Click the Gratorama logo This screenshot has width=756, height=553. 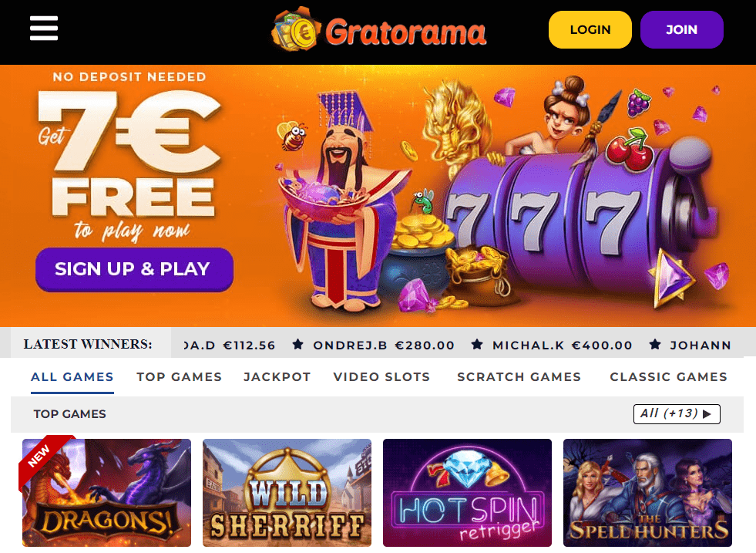[x=379, y=30]
